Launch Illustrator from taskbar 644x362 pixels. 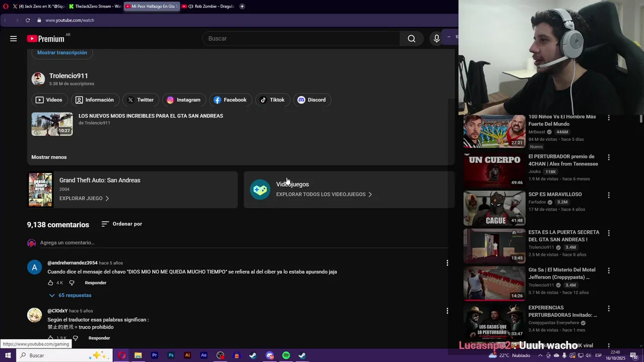187,355
